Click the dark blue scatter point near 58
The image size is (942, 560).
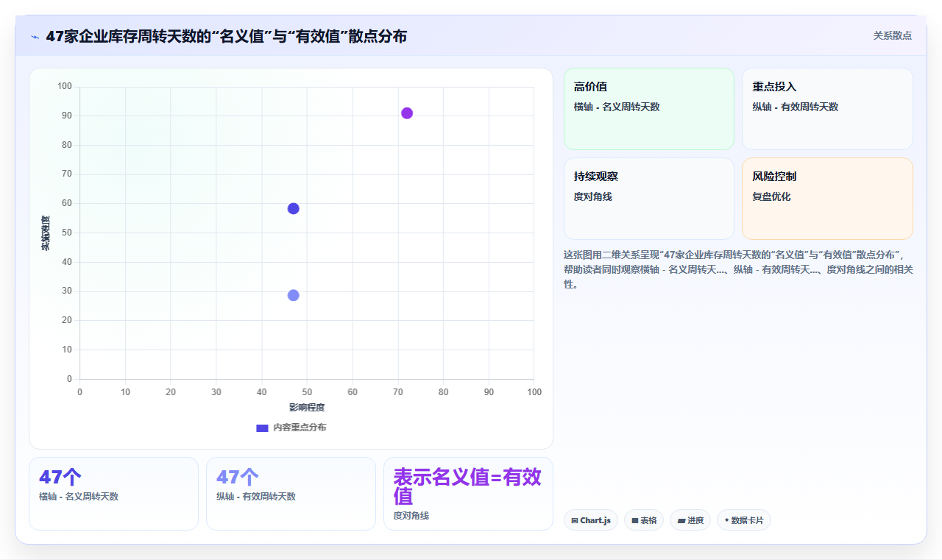point(293,208)
